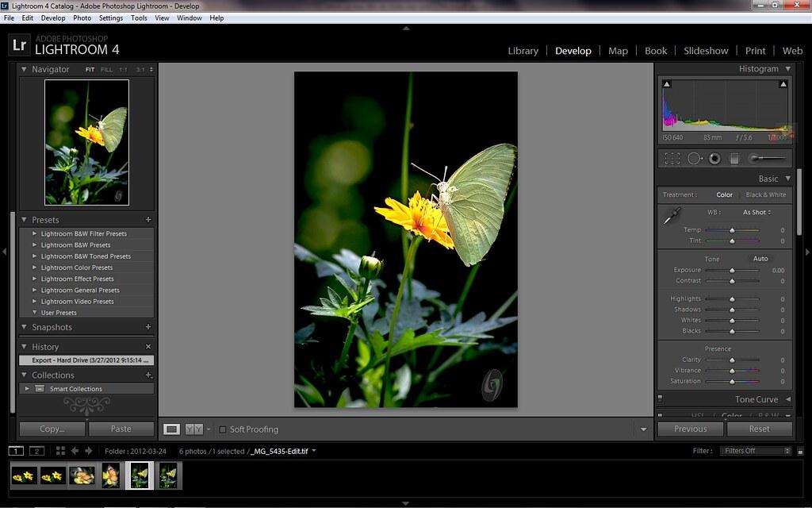812x508 pixels.
Task: Go back with the left arrow
Action: 75,451
